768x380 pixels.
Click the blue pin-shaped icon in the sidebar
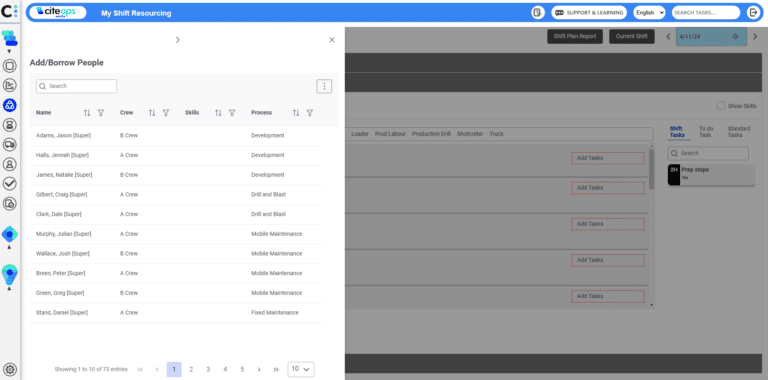click(10, 275)
